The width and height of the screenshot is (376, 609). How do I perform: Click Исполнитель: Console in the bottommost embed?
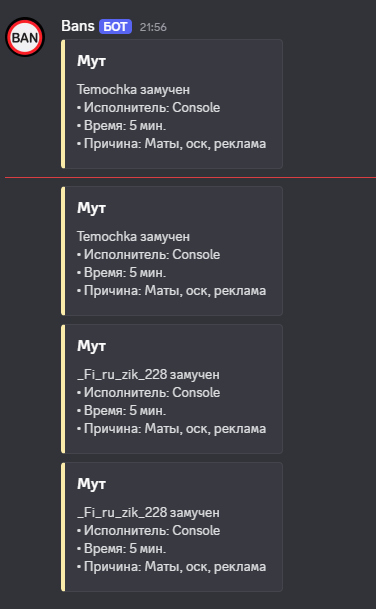coord(148,531)
